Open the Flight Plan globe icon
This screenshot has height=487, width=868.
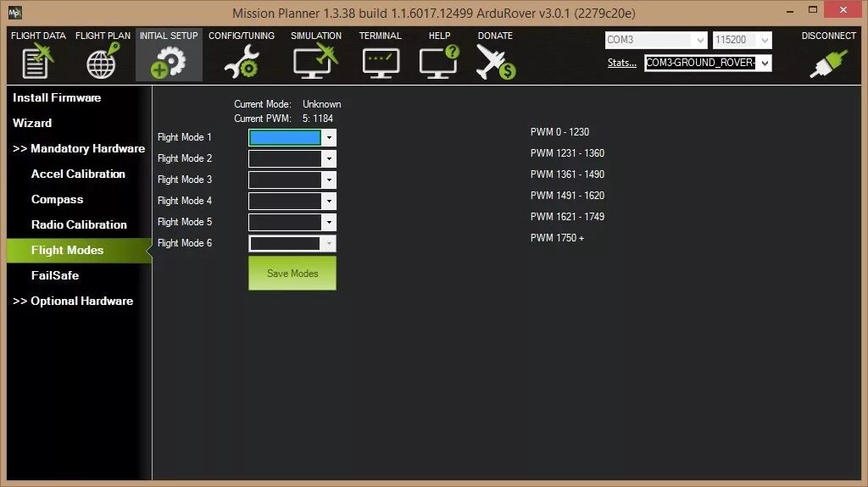point(103,62)
